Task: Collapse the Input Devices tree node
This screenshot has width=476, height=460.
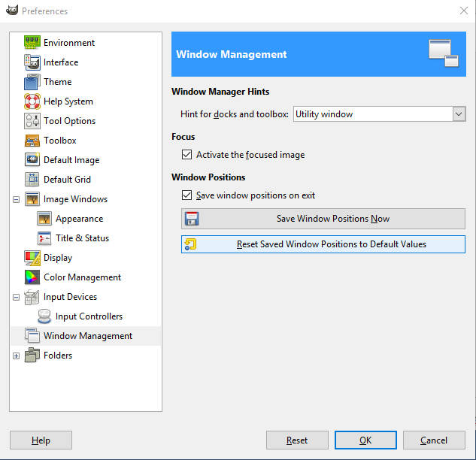Action: click(16, 297)
